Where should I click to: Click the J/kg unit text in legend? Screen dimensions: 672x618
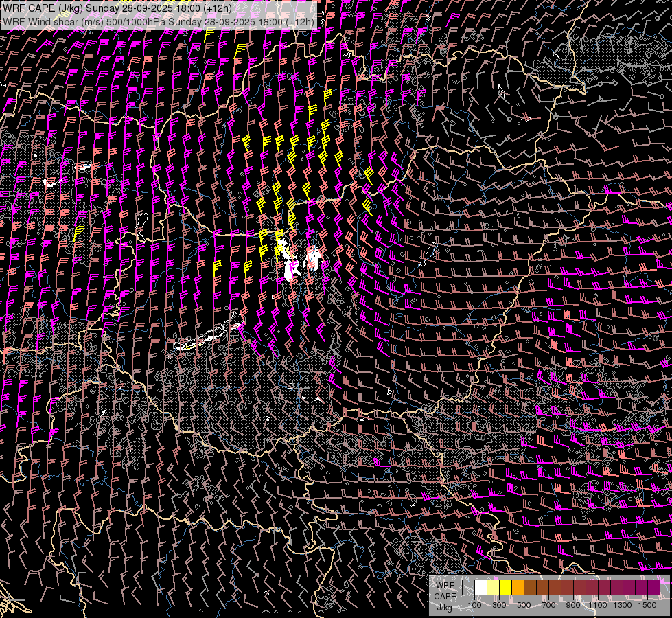[x=445, y=607]
